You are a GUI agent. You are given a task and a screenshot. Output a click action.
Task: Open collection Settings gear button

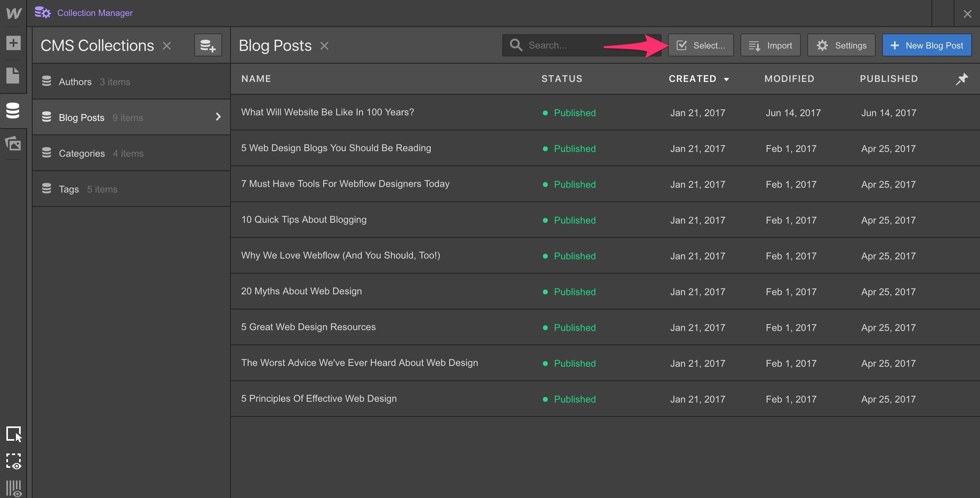[841, 45]
